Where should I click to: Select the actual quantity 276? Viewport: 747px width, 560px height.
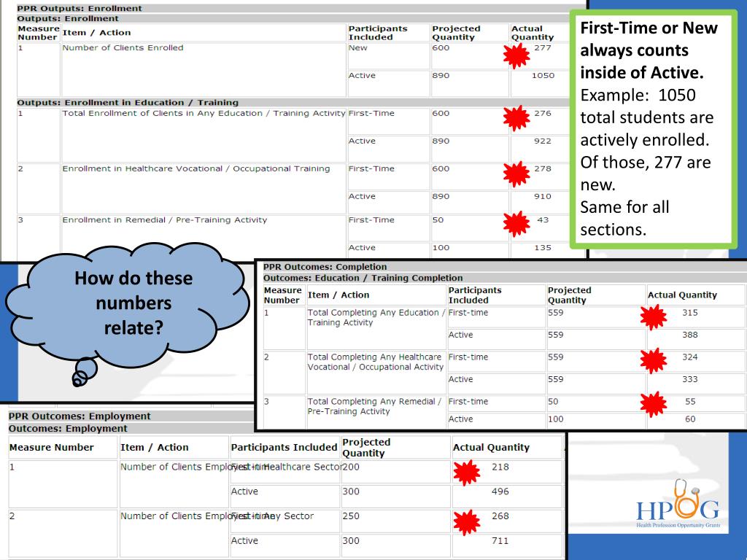point(543,113)
